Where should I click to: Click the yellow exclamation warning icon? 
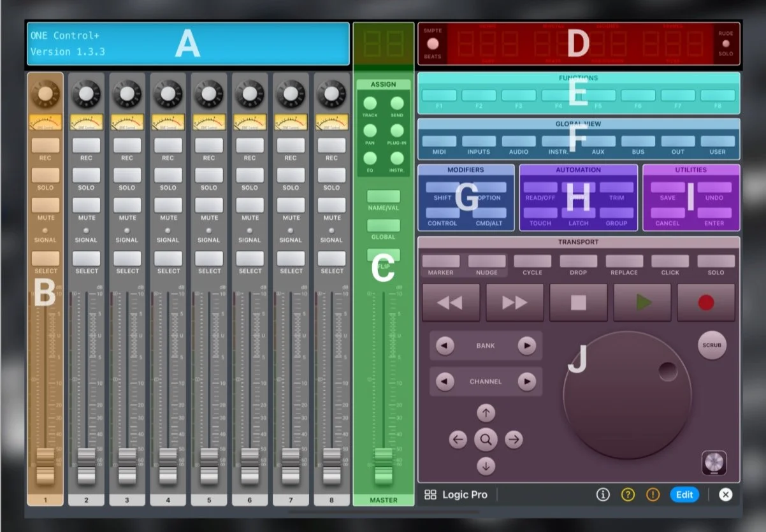(653, 494)
